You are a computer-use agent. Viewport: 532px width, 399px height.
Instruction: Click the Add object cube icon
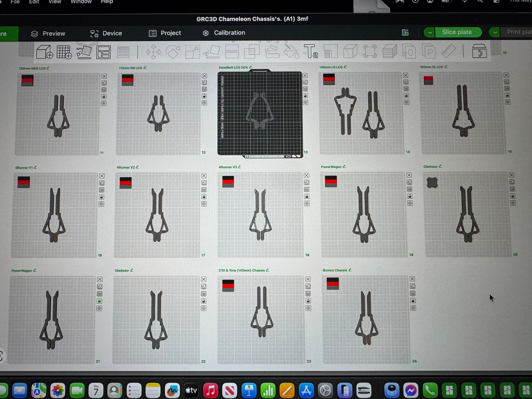click(44, 52)
